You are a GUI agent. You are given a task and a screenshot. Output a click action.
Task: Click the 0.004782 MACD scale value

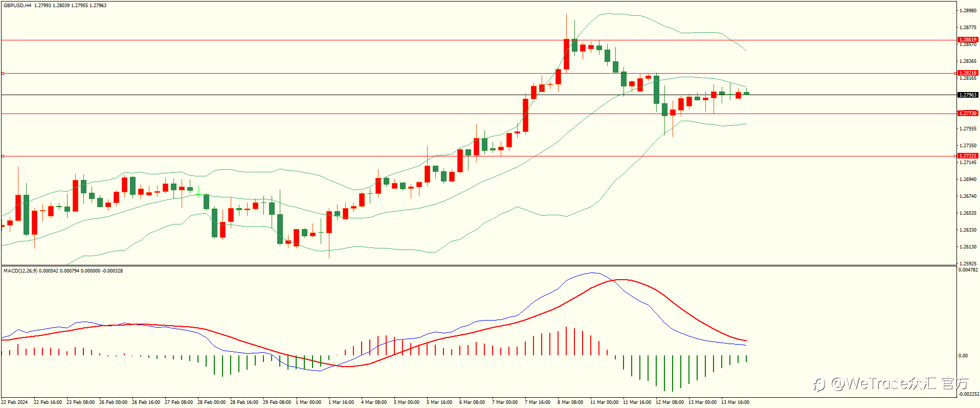968,270
